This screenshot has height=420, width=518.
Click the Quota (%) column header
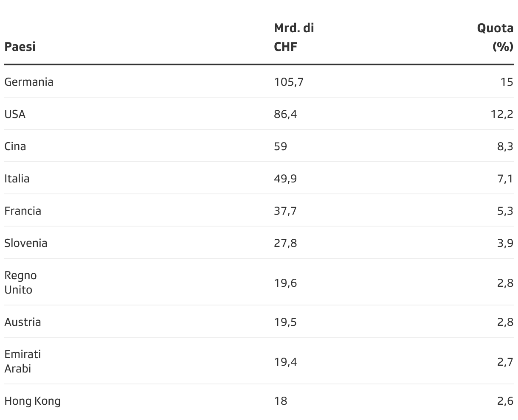[x=495, y=37]
